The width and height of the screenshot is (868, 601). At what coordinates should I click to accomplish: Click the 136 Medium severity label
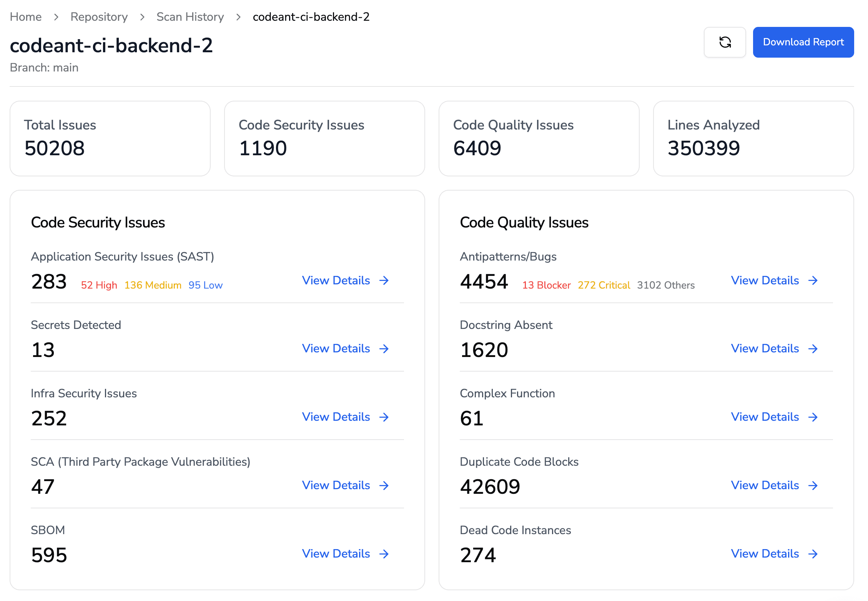click(x=153, y=285)
